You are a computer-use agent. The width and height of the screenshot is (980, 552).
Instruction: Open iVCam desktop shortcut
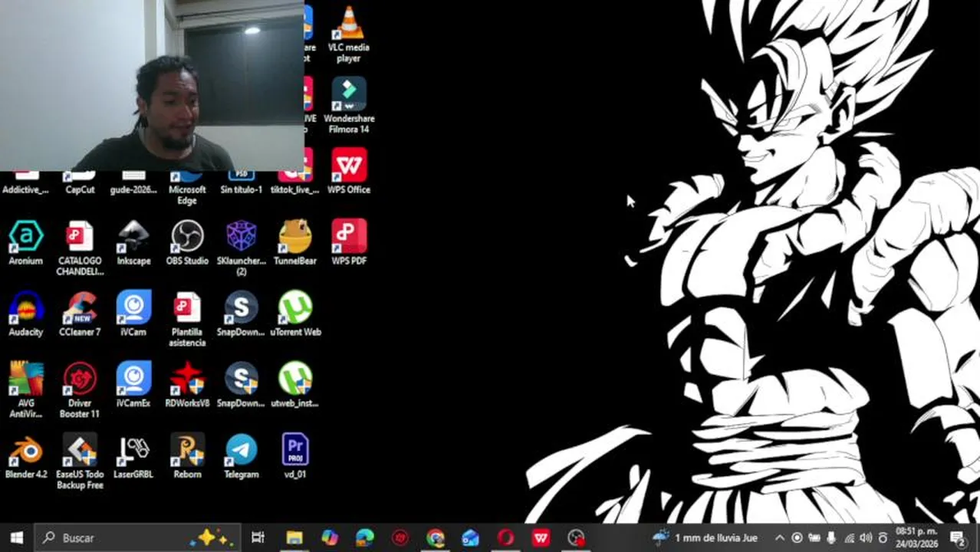133,314
